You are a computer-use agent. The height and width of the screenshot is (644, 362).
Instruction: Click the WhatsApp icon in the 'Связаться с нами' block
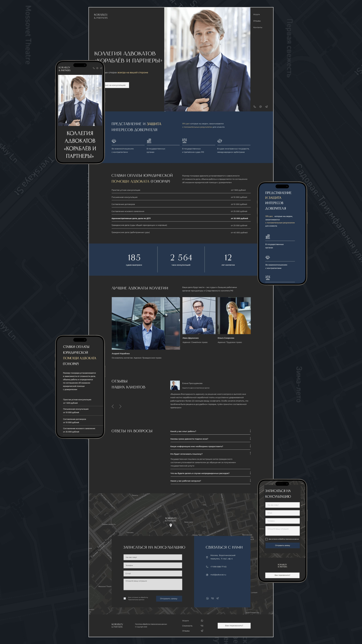coord(207,598)
